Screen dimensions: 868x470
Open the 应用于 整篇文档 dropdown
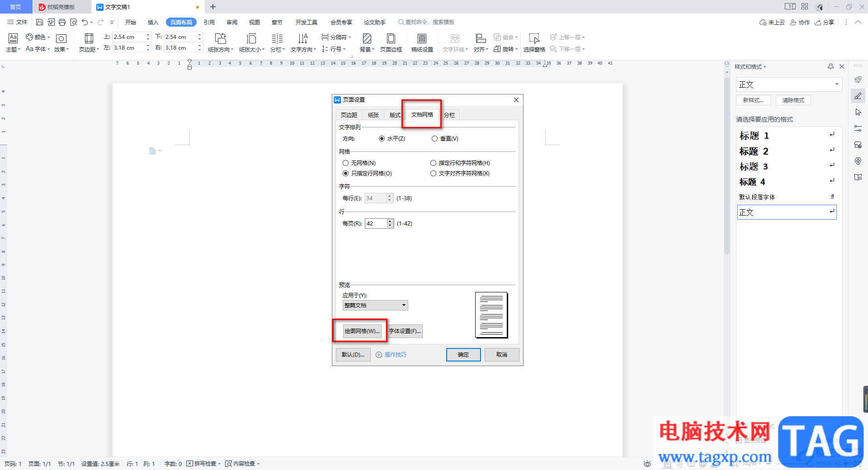click(x=375, y=305)
